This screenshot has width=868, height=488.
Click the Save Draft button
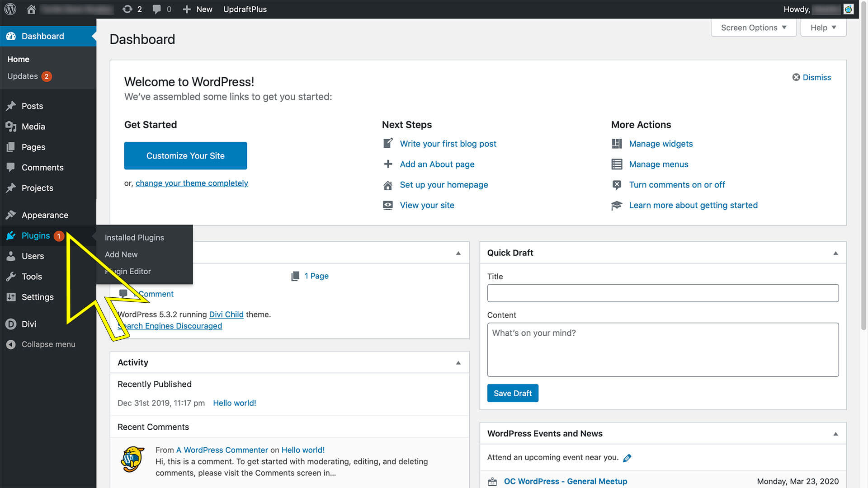coord(512,393)
